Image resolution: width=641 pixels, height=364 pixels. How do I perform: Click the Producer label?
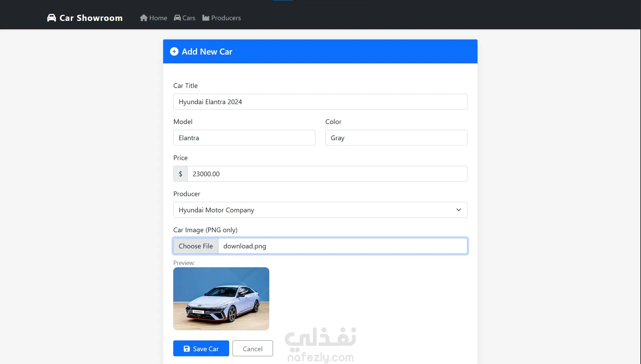click(187, 194)
